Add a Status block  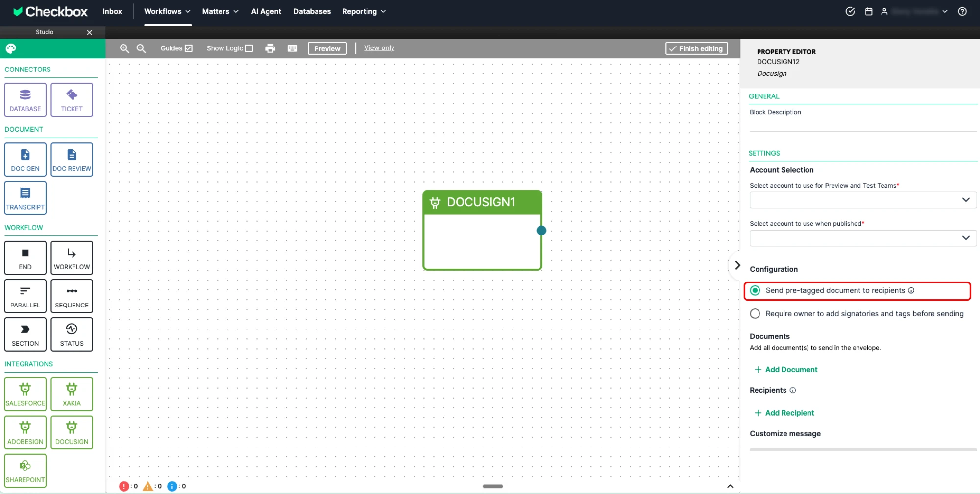pyautogui.click(x=72, y=334)
